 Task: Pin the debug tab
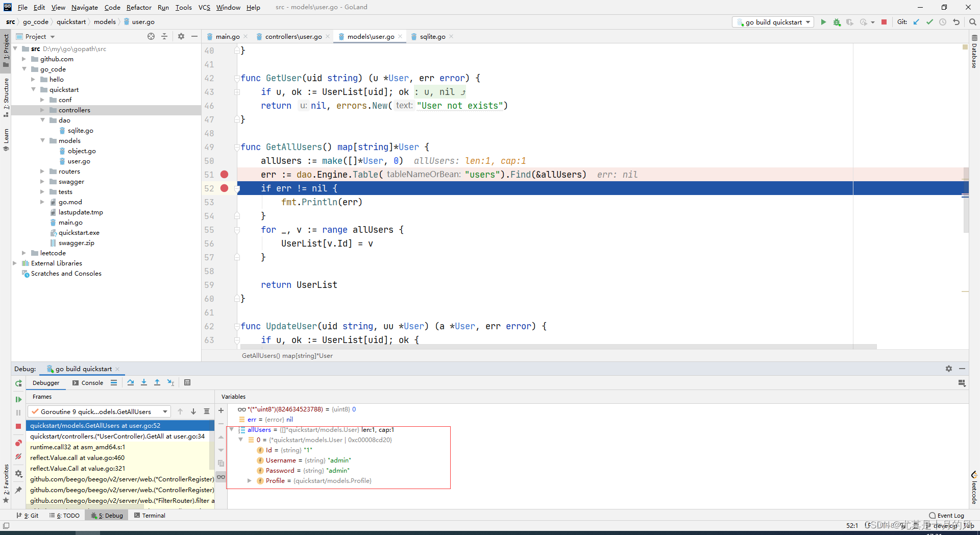click(18, 490)
